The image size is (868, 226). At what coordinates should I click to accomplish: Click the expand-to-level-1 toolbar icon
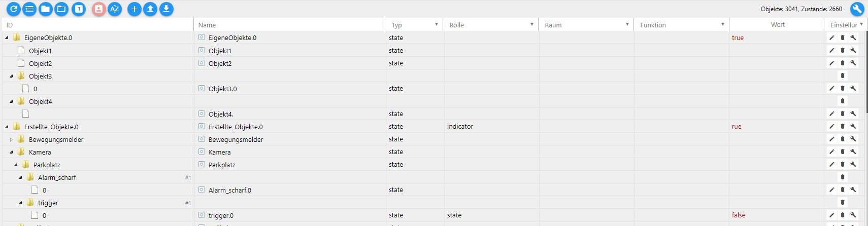click(79, 9)
